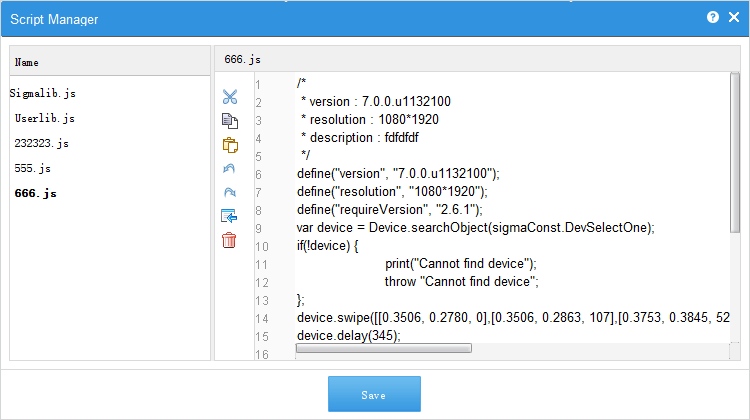Select Sigmalib.js in script list
Viewport: 750px width, 420px height.
[43, 93]
